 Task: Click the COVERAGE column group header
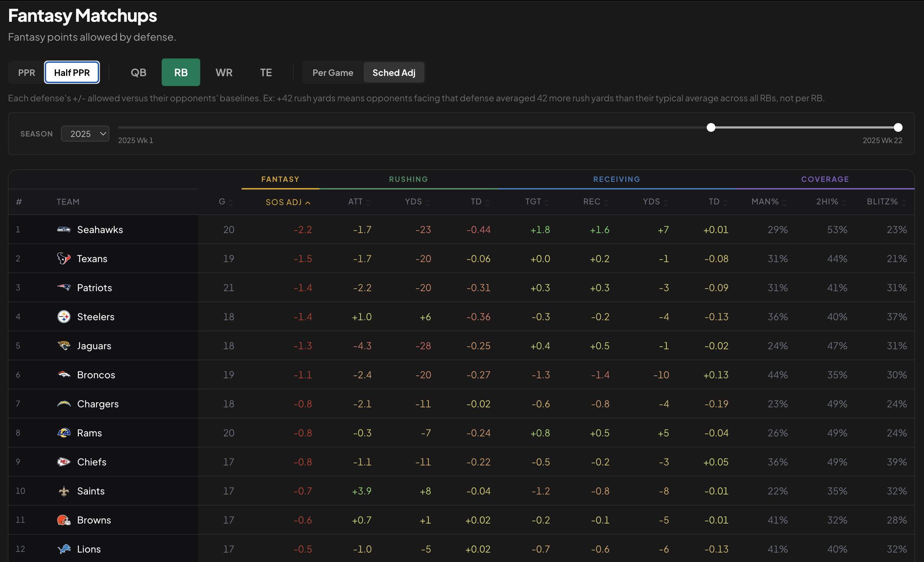click(825, 179)
